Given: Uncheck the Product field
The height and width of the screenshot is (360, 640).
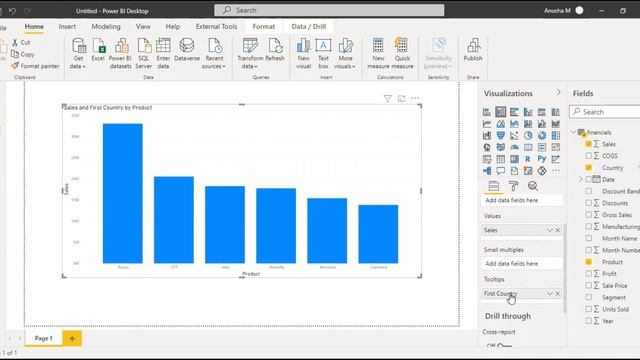Looking at the screenshot, I should [x=589, y=262].
